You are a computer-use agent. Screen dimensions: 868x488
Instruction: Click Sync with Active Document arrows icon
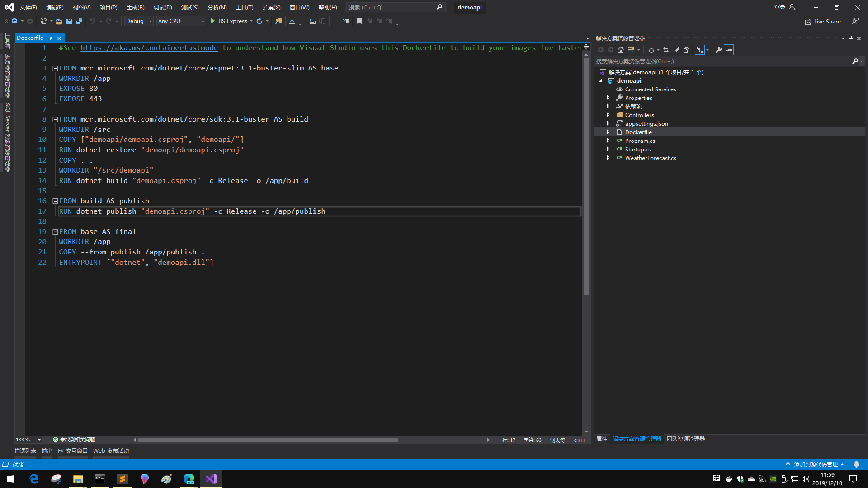coord(666,50)
